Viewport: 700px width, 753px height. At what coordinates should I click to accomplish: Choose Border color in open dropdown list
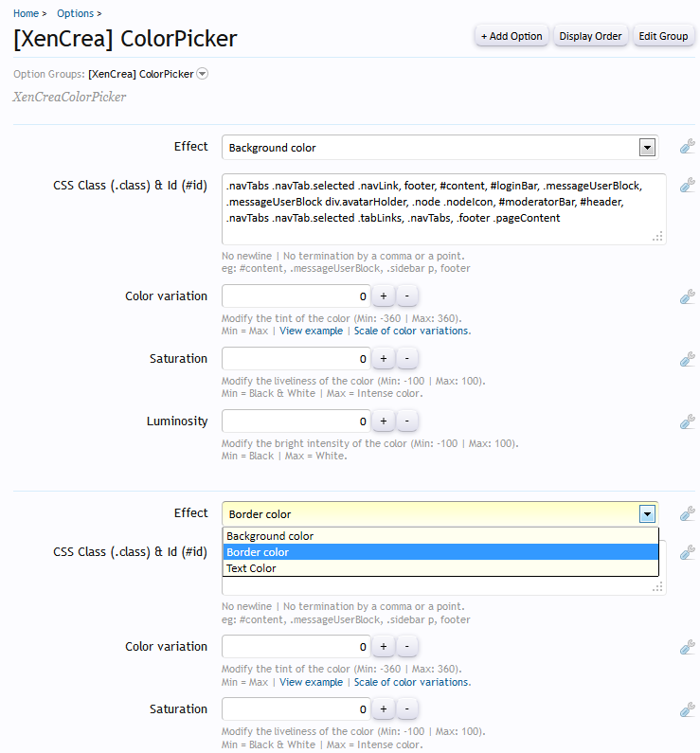click(x=440, y=552)
